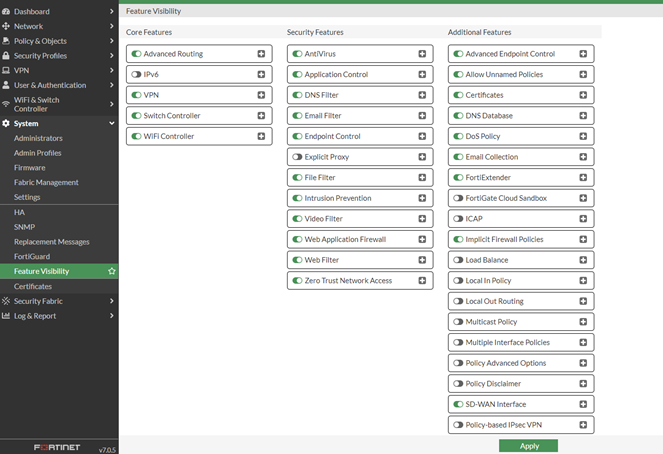Click the plus icon for FortiExtender

584,178
